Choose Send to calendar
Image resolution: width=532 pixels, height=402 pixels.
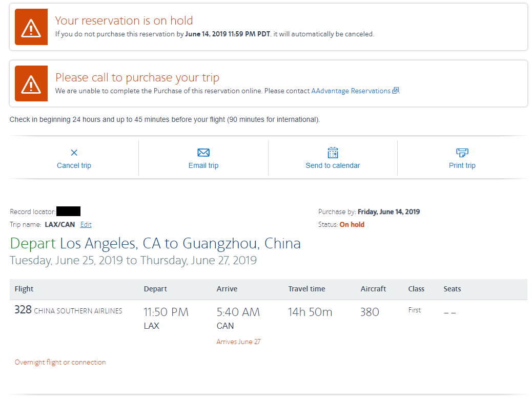point(333,165)
